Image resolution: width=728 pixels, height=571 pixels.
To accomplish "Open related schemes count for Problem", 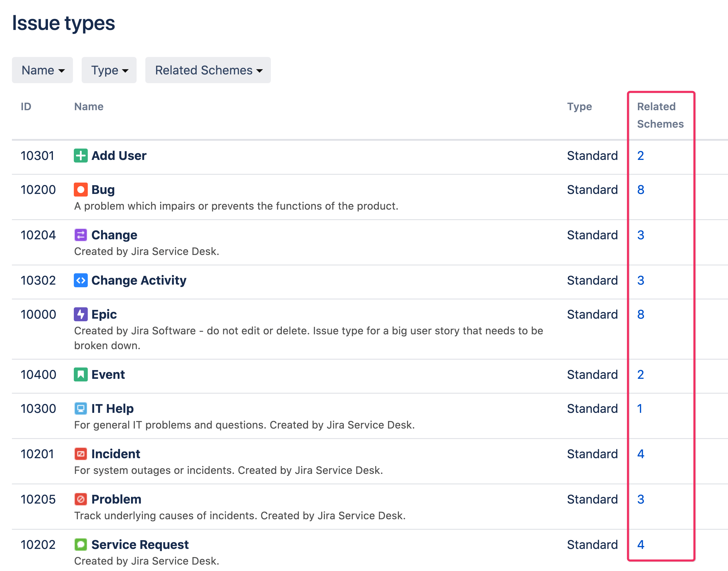I will coord(641,500).
